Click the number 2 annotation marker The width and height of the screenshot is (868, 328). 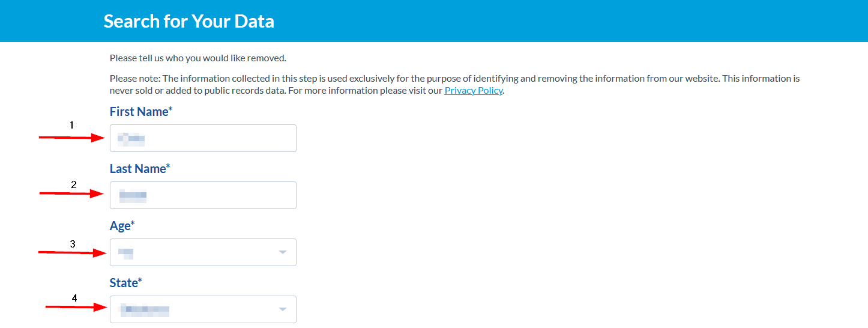point(74,184)
